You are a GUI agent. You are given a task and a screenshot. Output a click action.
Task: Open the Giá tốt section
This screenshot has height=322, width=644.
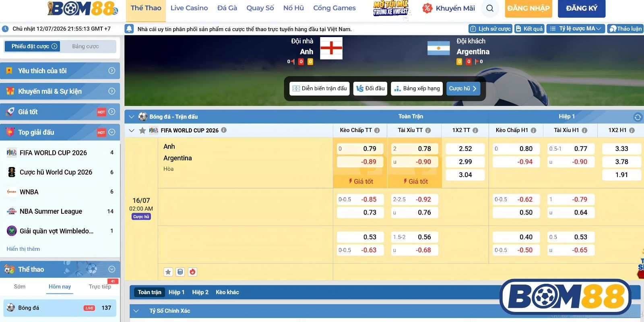[x=60, y=112]
